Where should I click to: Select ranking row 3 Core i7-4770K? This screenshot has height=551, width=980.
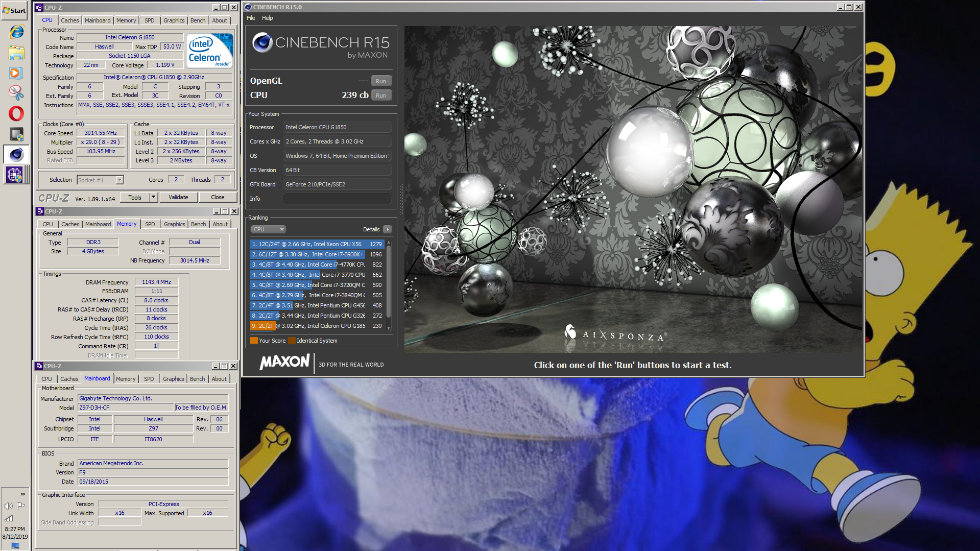(317, 265)
